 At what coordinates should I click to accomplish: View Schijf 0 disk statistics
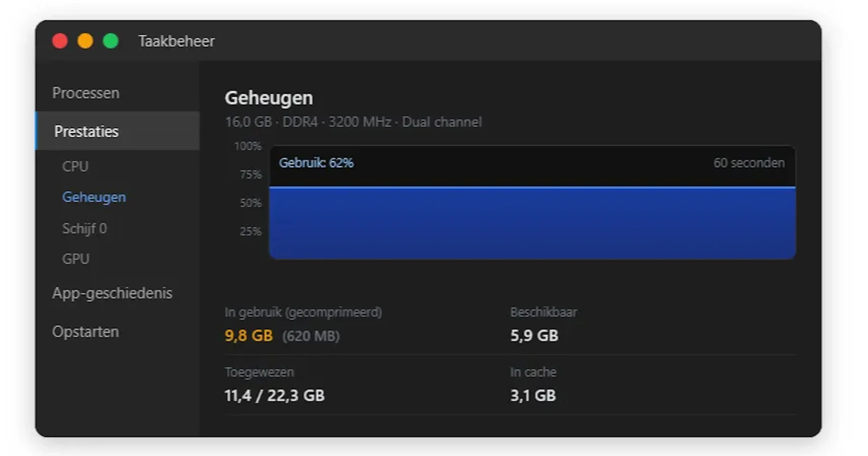point(84,228)
